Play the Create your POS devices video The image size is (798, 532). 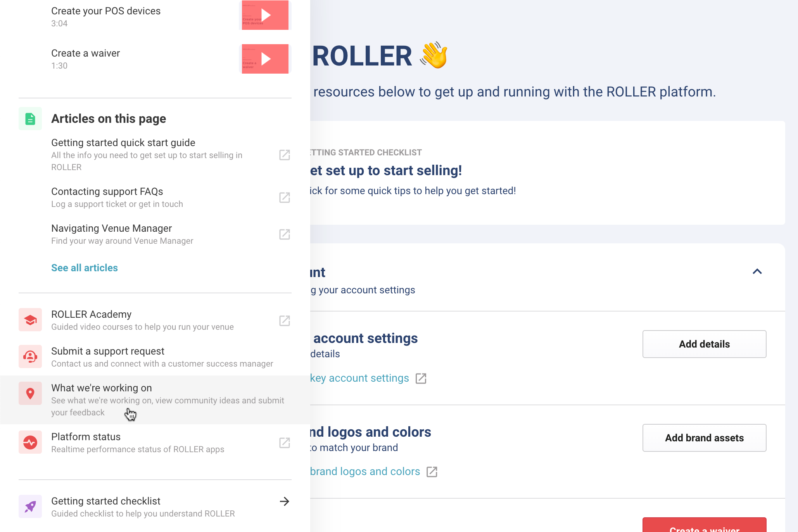(265, 15)
